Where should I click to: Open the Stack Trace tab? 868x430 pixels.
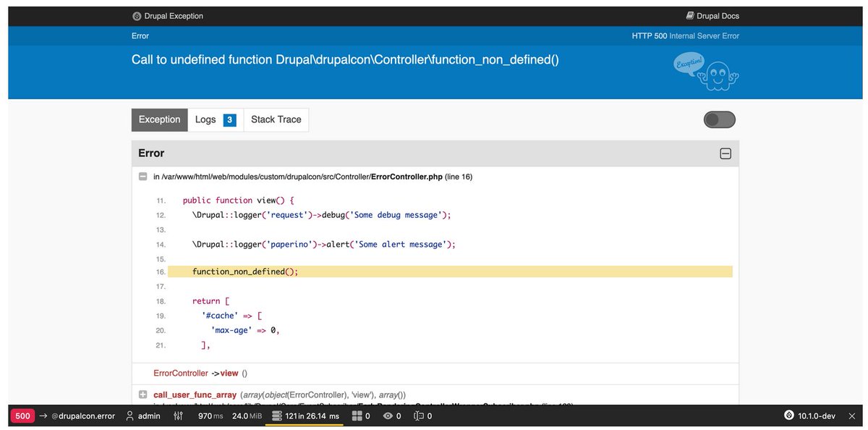coord(276,119)
